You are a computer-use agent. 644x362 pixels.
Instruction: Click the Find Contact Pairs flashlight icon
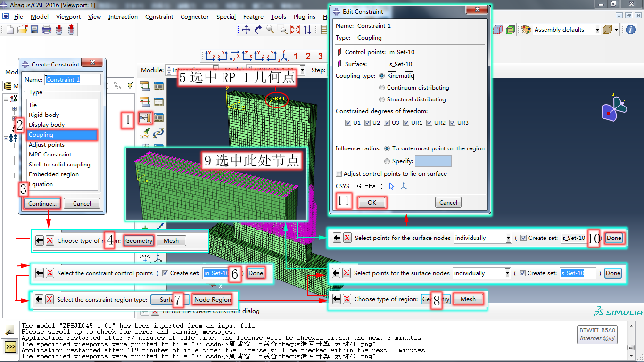point(145,132)
